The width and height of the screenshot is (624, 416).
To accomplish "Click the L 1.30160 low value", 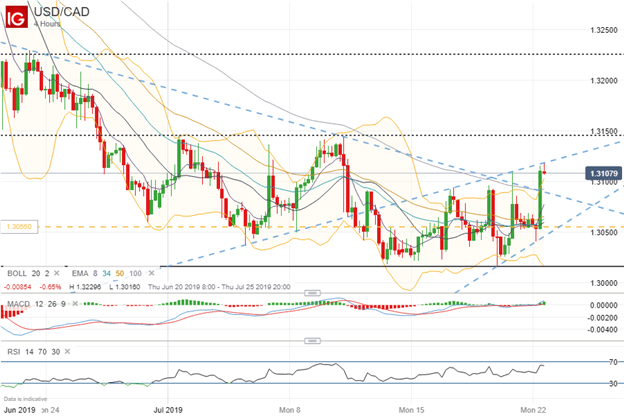I will pyautogui.click(x=125, y=287).
